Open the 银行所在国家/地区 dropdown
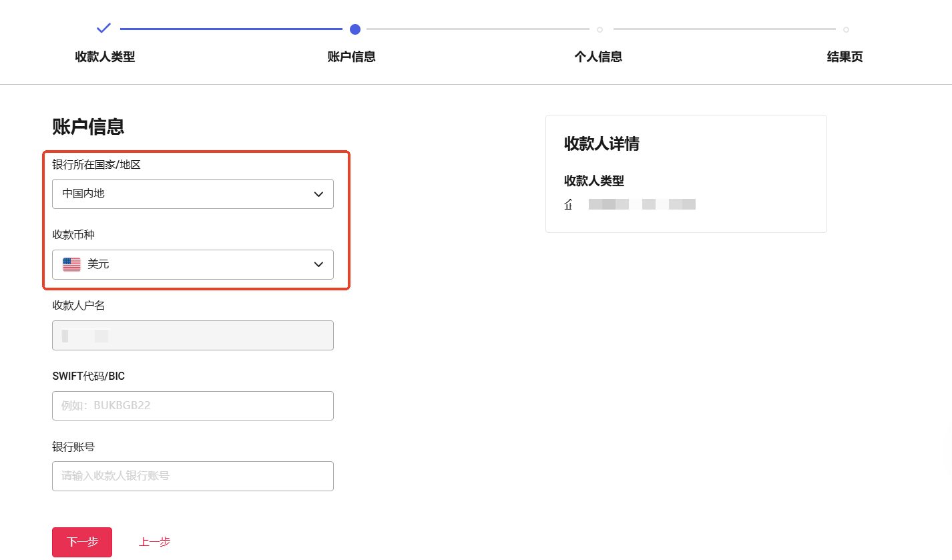952x560 pixels. (x=192, y=194)
